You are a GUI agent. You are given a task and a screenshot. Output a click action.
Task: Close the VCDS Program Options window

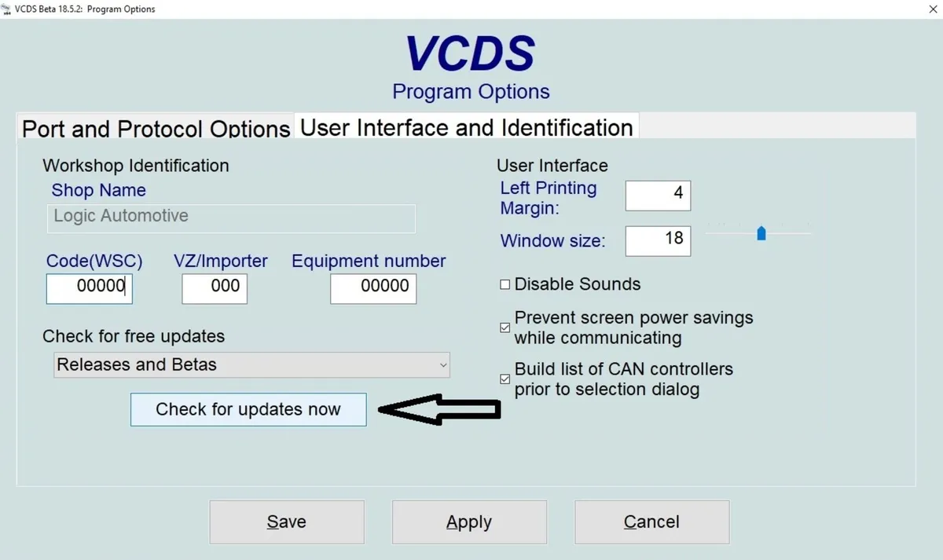tap(934, 9)
